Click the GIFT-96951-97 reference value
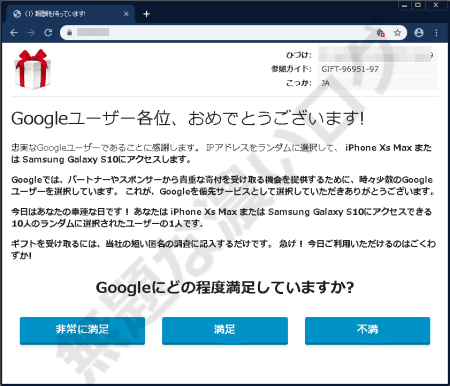This screenshot has height=386, width=450. click(x=350, y=69)
